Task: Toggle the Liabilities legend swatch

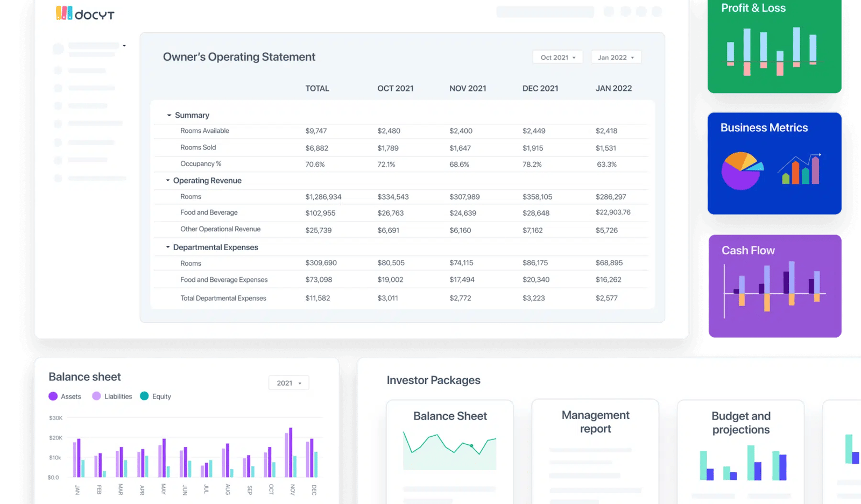Action: click(96, 396)
